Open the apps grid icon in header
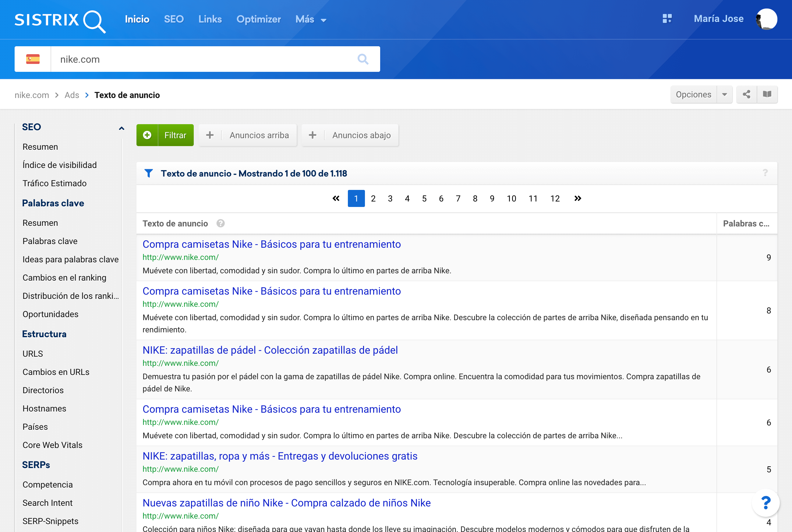Image resolution: width=792 pixels, height=532 pixels. pos(667,19)
